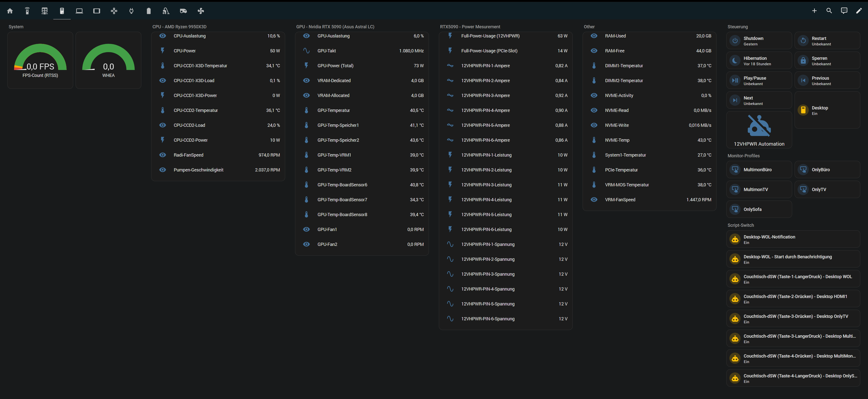868x399 pixels.
Task: Click the search magnifier icon
Action: (829, 11)
